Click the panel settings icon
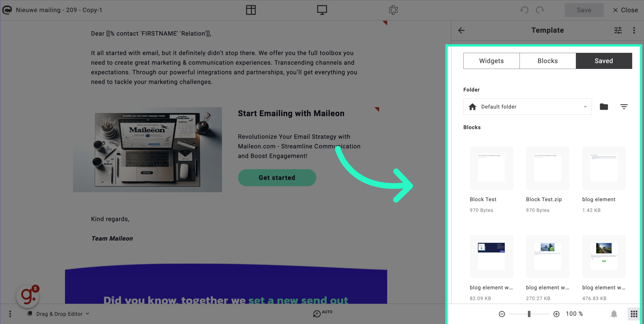This screenshot has width=644, height=324. coord(618,30)
